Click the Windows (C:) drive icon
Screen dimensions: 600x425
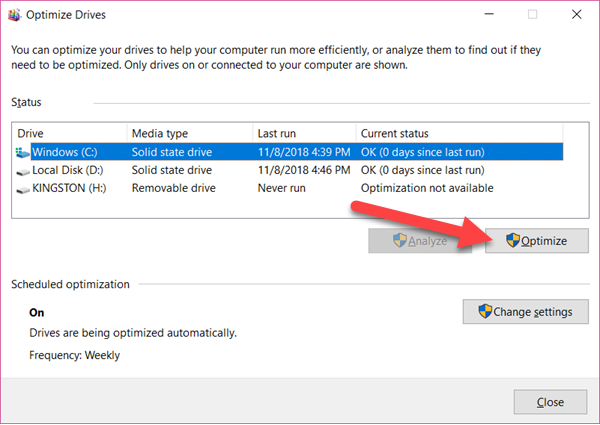pyautogui.click(x=23, y=152)
